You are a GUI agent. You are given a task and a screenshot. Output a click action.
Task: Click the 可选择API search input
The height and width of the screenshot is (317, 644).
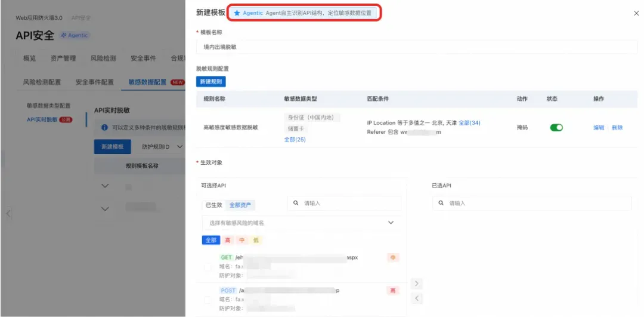pos(344,203)
